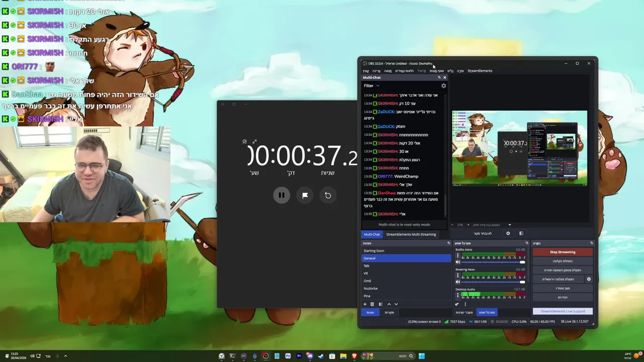Click the התחלת הקלטה button
Screen dimensions: 644x362
click(x=562, y=261)
